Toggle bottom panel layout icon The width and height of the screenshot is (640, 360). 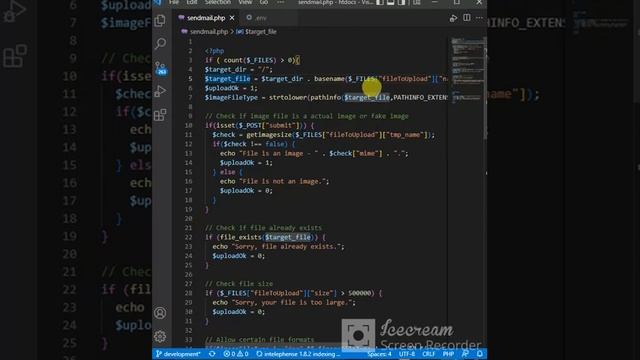[x=391, y=2]
